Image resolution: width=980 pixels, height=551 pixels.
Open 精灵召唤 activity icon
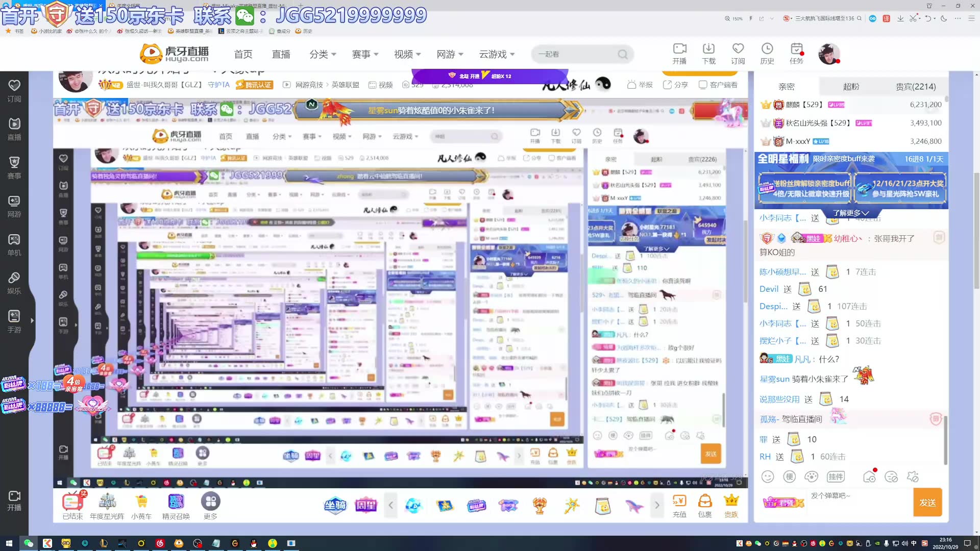(x=176, y=506)
